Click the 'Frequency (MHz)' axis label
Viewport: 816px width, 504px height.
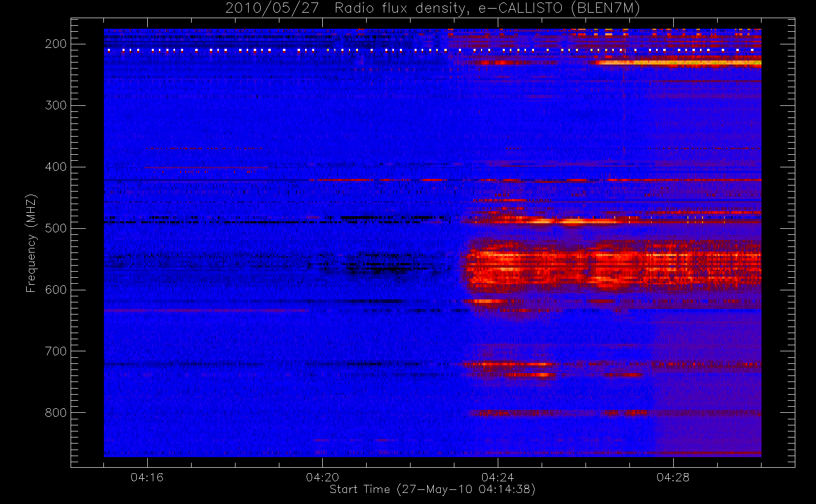[31, 243]
